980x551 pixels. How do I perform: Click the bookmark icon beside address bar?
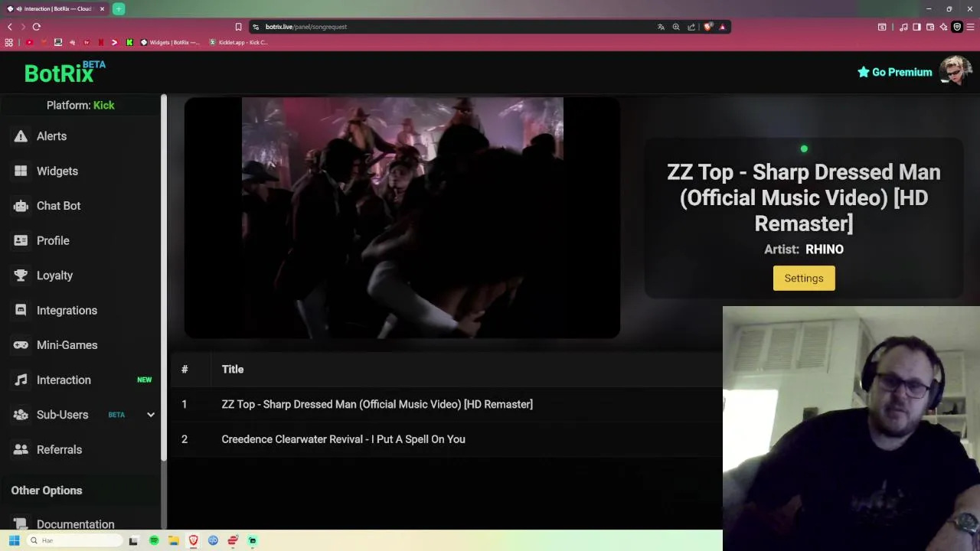[x=238, y=27]
